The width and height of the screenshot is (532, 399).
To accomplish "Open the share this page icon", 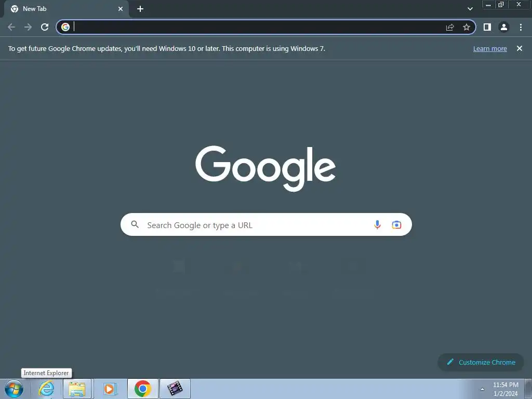I will coord(450,27).
